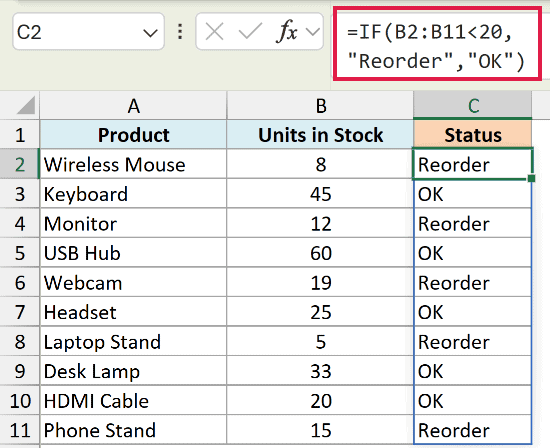
Task: Click the fill handle on cell C2
Action: [x=531, y=178]
